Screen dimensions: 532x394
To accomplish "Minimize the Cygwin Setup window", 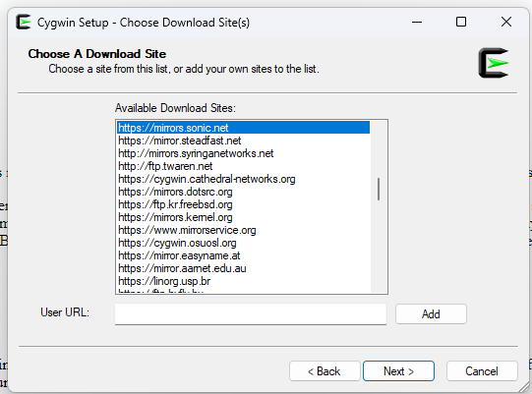I will 417,22.
